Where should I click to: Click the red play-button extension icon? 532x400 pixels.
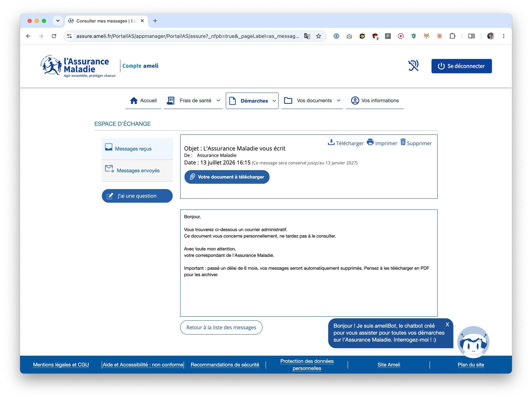[x=401, y=36]
